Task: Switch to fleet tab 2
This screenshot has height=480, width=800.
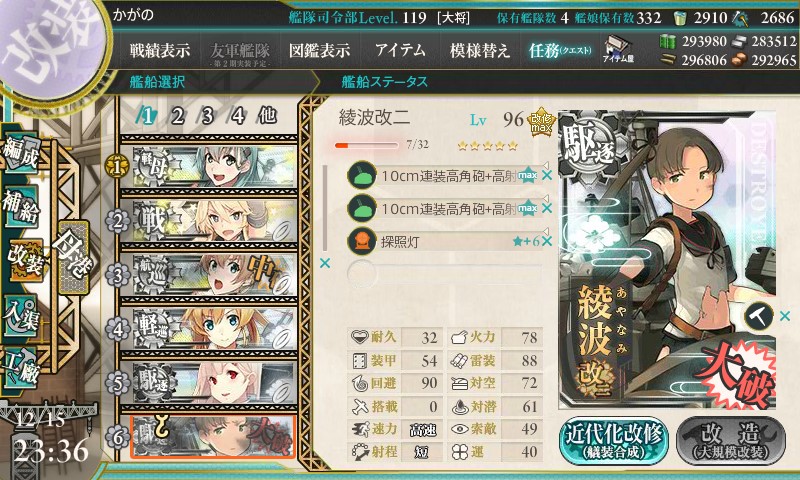Action: coord(177,116)
